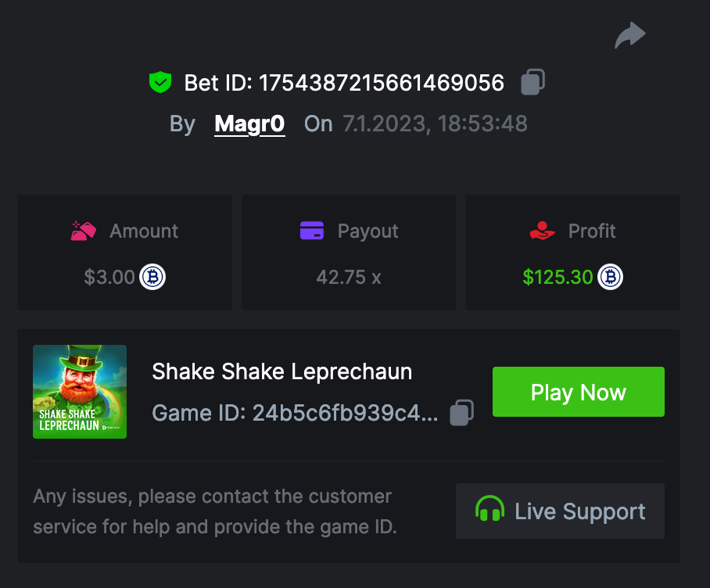
Task: Click the red Profit hand icon
Action: pos(541,231)
